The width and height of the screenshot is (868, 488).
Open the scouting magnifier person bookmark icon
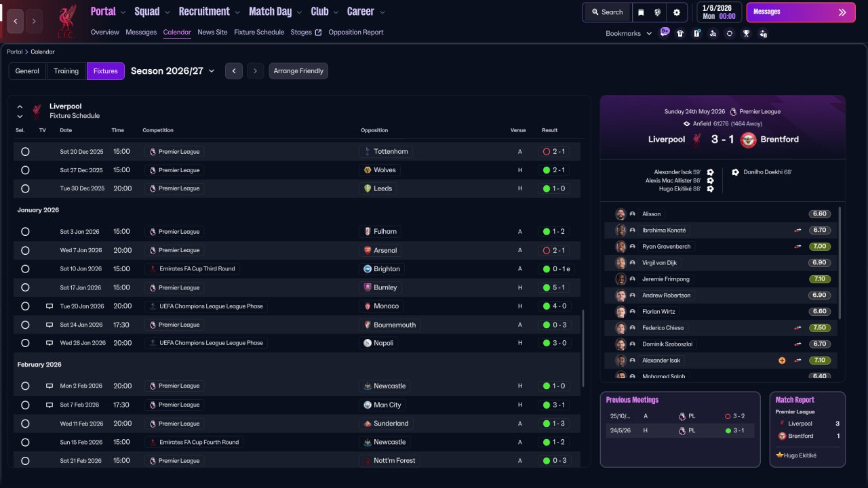[713, 33]
